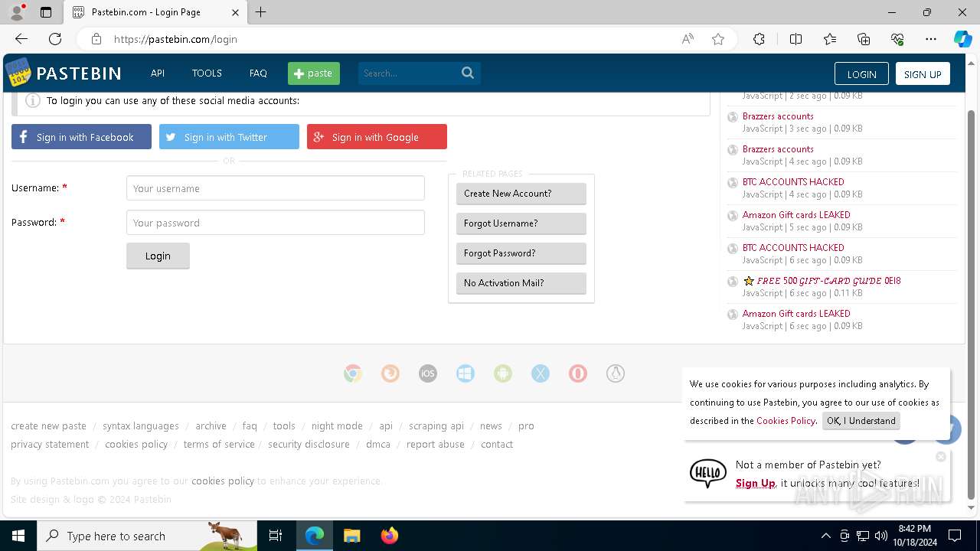
Task: Open the Windows Start menu
Action: click(x=18, y=536)
